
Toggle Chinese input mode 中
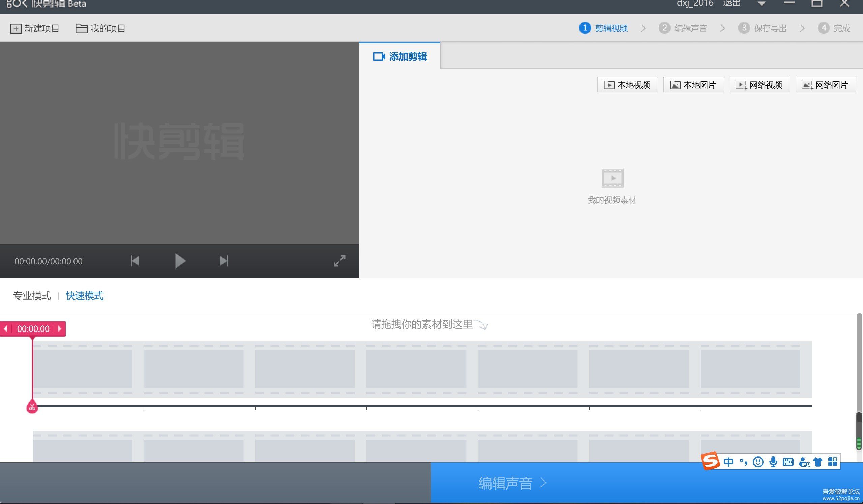(728, 462)
